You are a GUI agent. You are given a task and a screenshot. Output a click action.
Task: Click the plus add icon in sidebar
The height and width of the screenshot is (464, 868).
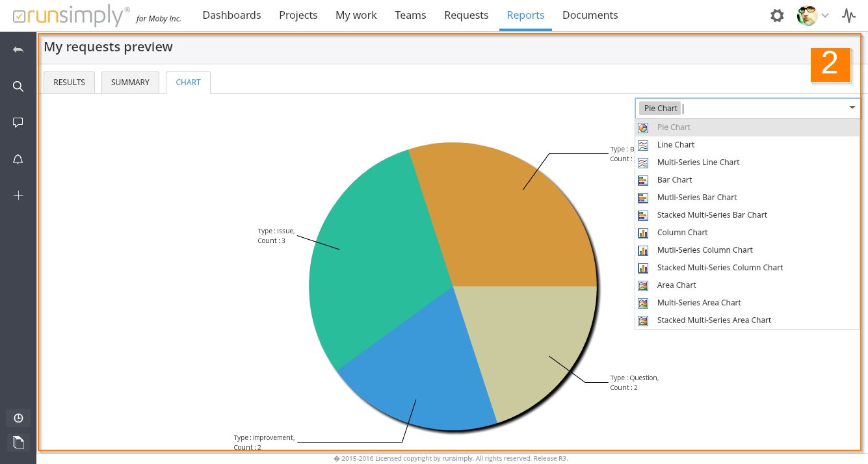pos(18,195)
